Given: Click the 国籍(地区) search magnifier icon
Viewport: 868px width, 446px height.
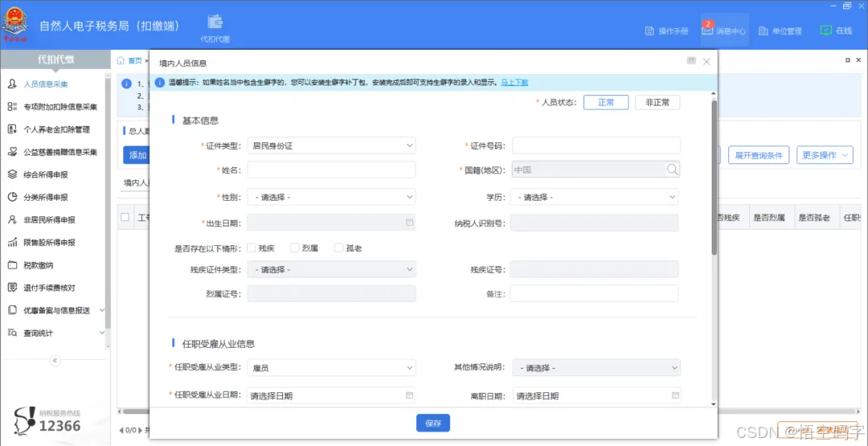Looking at the screenshot, I should coord(672,170).
